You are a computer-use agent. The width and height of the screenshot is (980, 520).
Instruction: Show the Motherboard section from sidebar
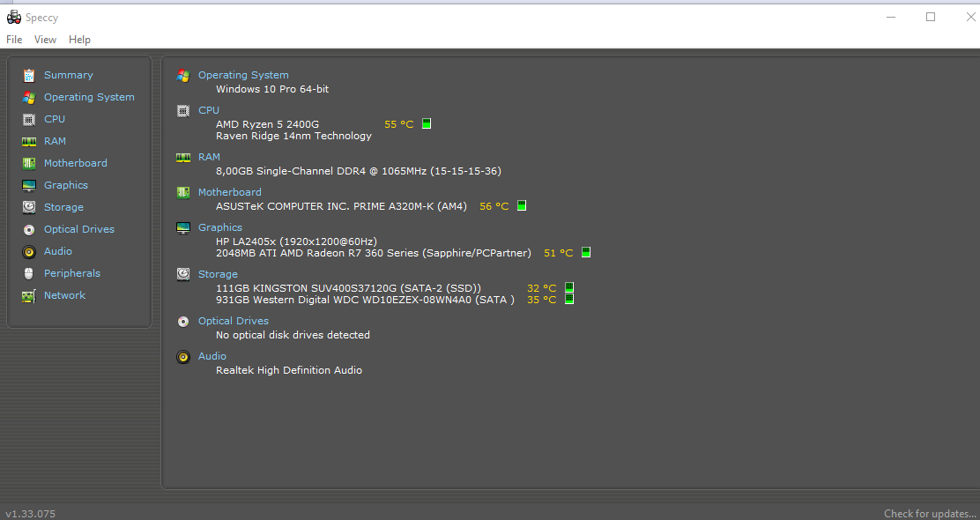76,163
